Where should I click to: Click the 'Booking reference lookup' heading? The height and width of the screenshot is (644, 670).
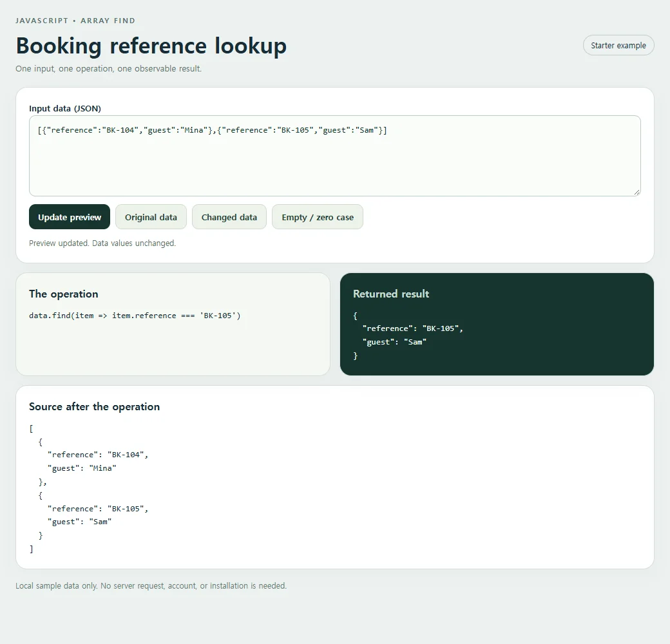[151, 46]
